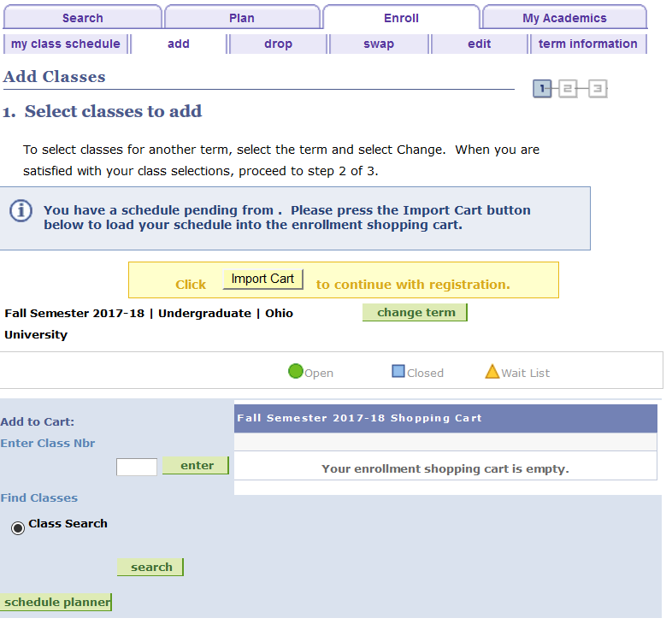The width and height of the screenshot is (672, 624).
Task: Click the info icon in the pending schedule message
Action: coord(21,210)
